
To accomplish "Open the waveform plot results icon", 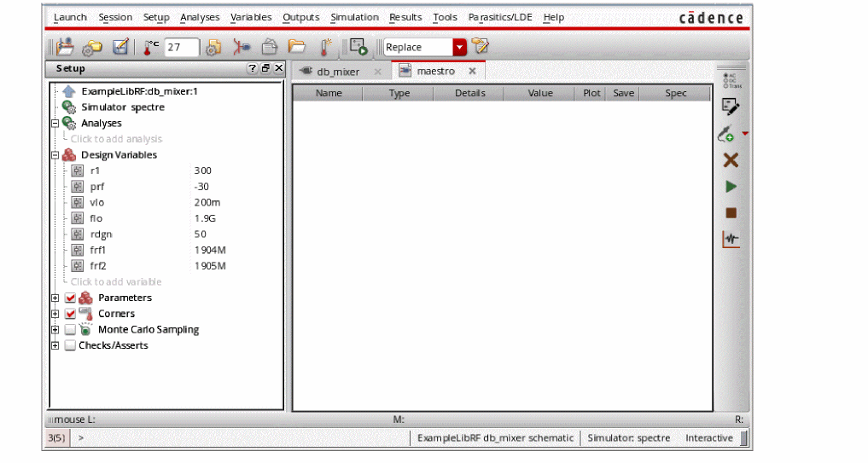I will tap(730, 240).
